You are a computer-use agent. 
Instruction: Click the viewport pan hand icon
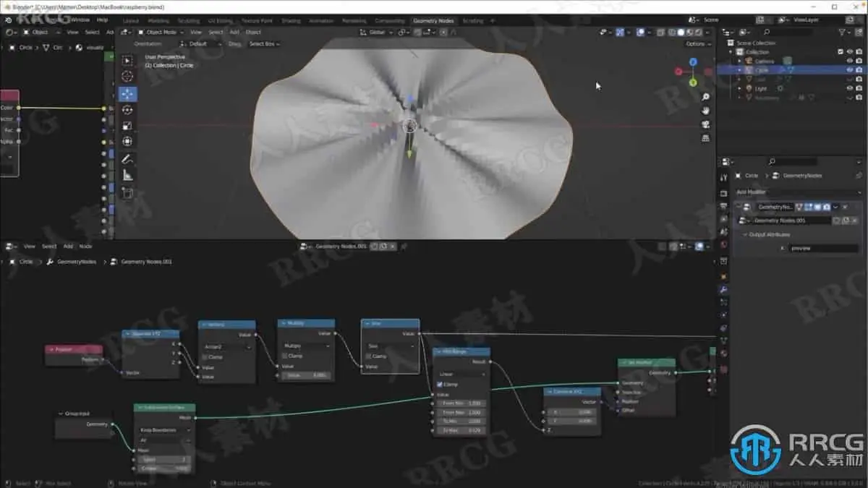[705, 111]
